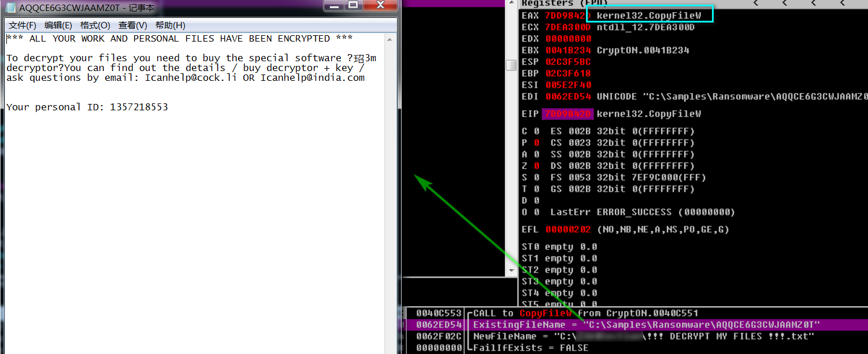
Task: Click the ST2 empty 0.0 FPU register
Action: tap(559, 270)
